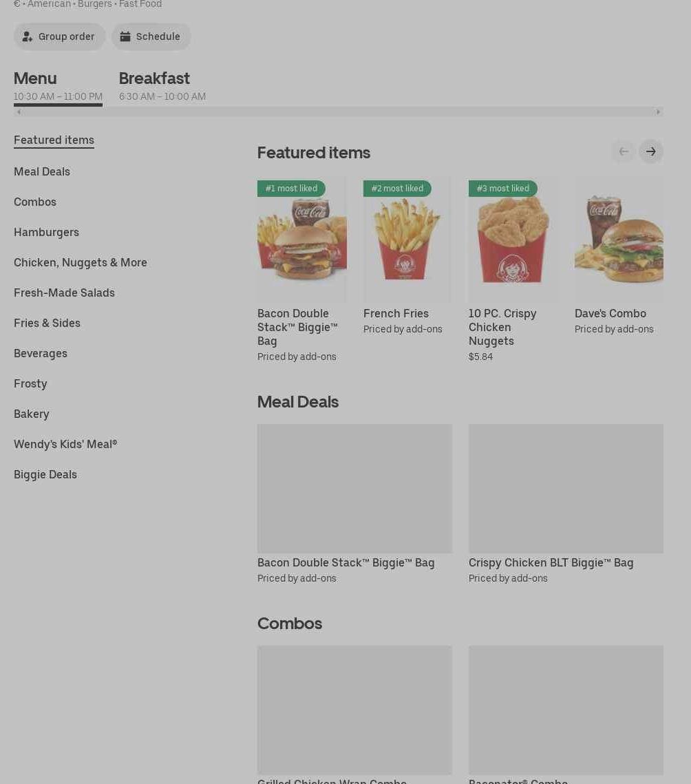Click previous arrow in Featured items carousel

(x=623, y=151)
